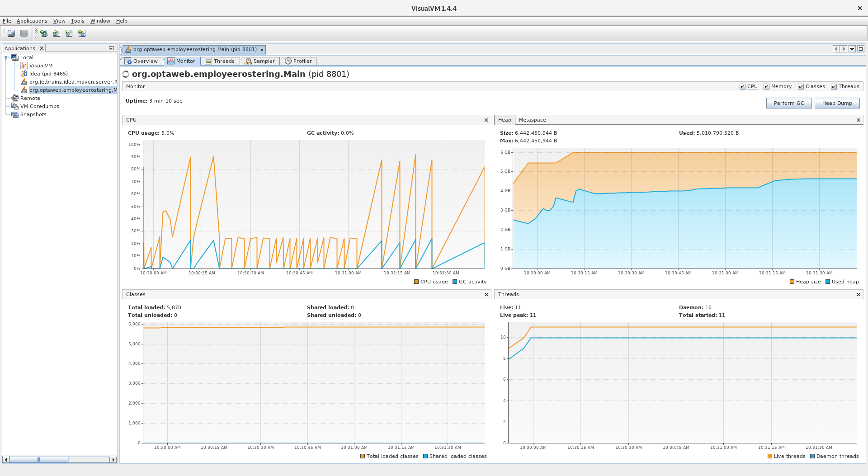Click the Perform GC button
Image resolution: width=868 pixels, height=476 pixels.
click(x=788, y=103)
